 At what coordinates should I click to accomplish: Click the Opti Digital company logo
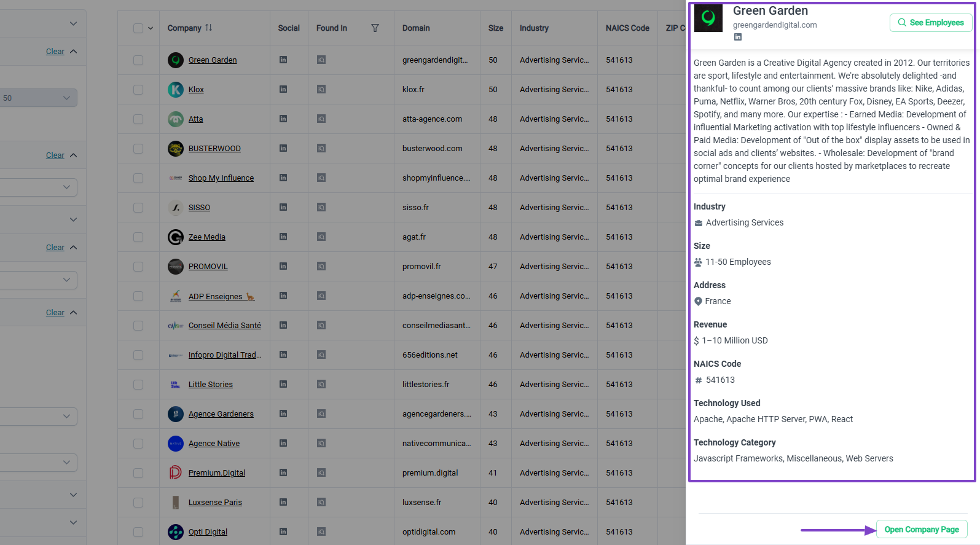(176, 532)
